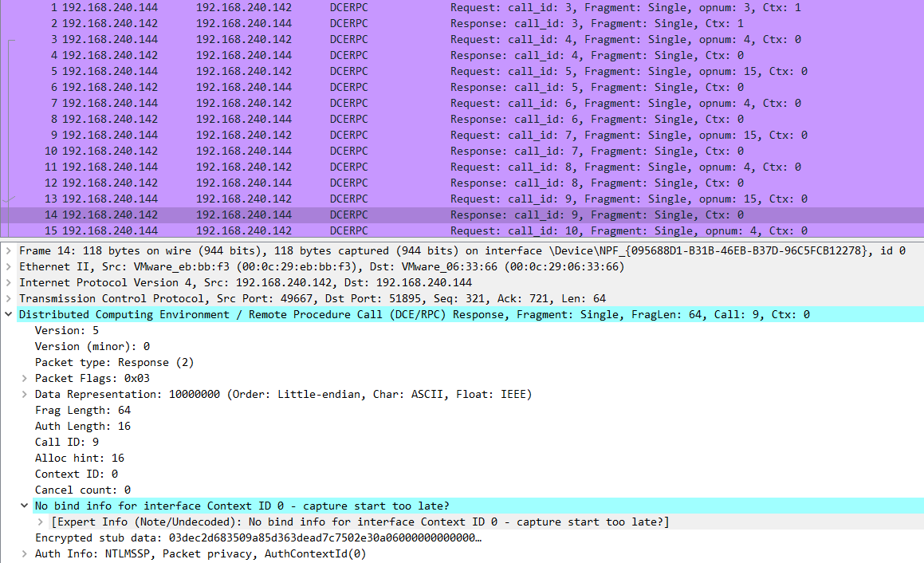Expand Auth Info NTLMSSP entry
The height and width of the screenshot is (563, 924).
(25, 553)
